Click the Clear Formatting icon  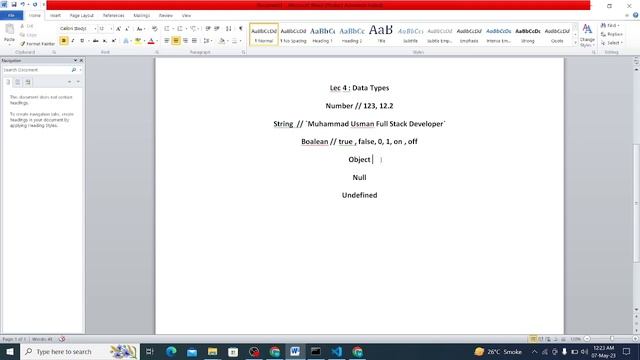[155, 29]
